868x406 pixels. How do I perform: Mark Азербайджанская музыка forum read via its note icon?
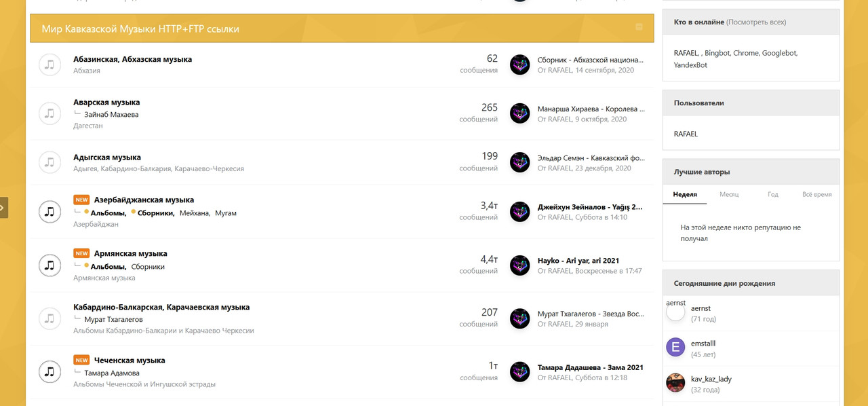[x=50, y=211]
